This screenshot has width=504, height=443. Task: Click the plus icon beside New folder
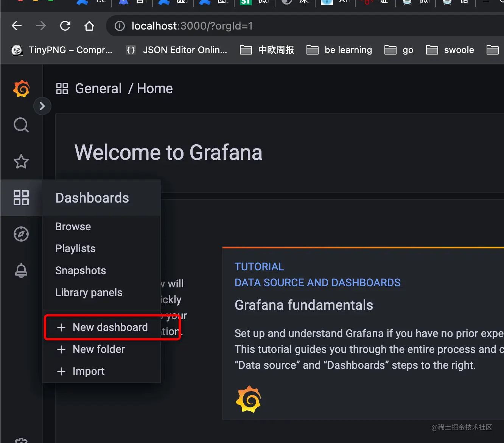click(x=61, y=349)
